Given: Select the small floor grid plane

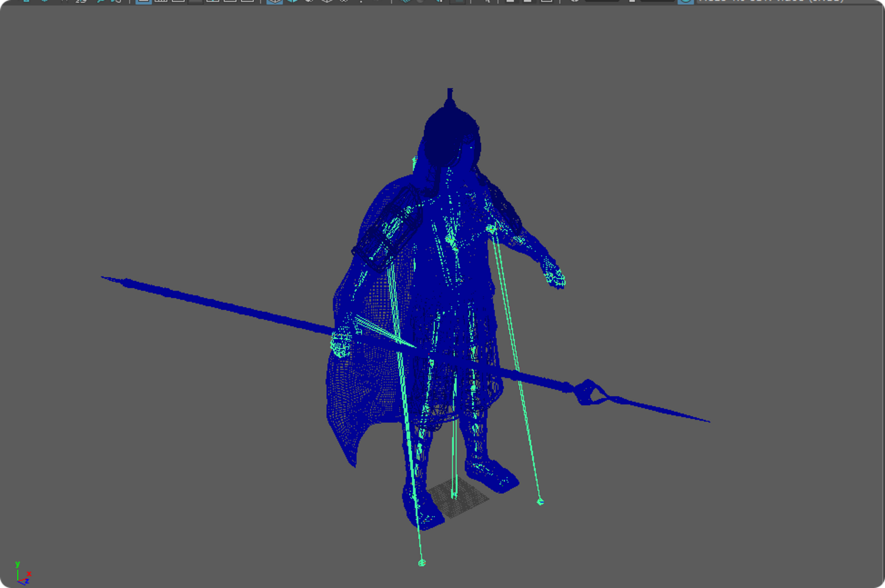Looking at the screenshot, I should click(x=458, y=499).
